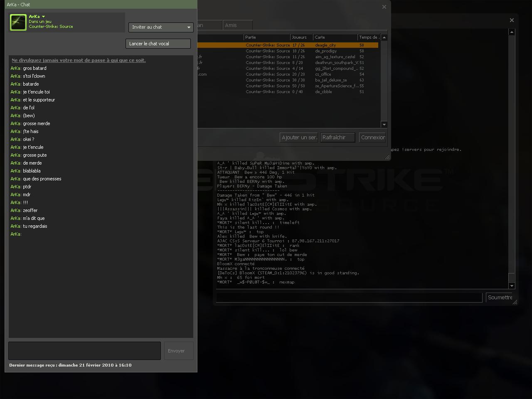Close the console window with X
The height and width of the screenshot is (399, 532).
[x=512, y=20]
